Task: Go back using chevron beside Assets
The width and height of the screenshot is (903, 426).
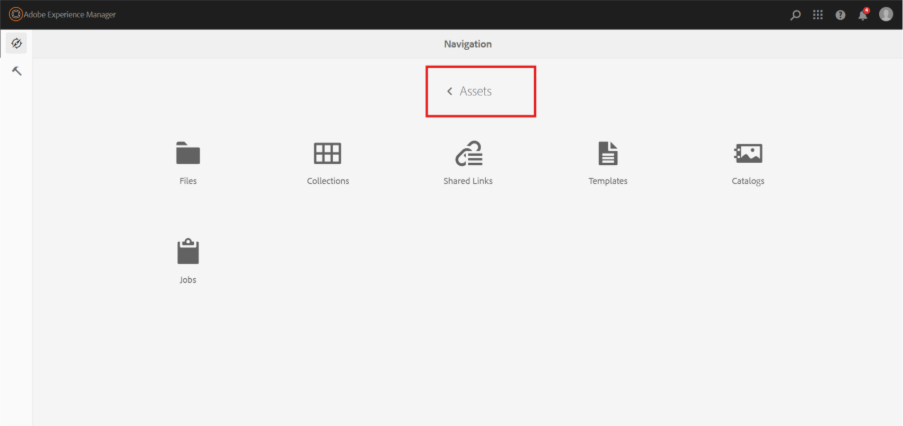Action: (449, 91)
